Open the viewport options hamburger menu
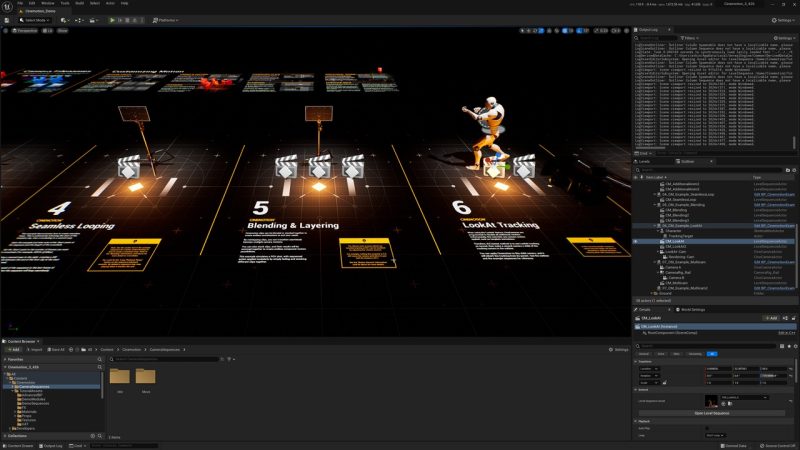 point(6,31)
